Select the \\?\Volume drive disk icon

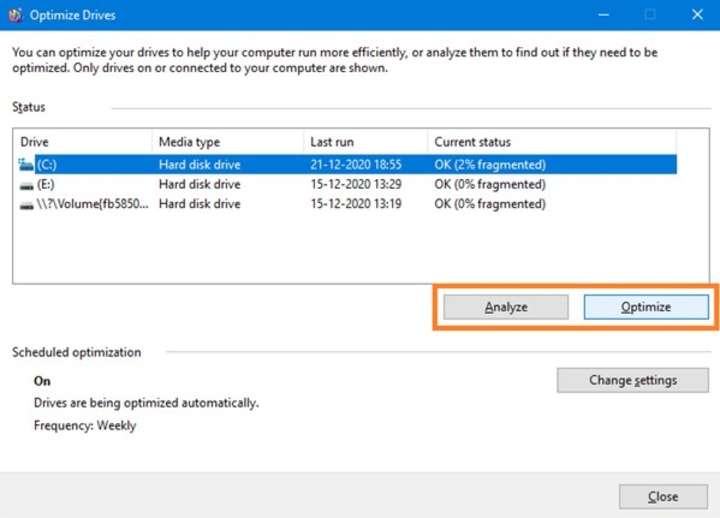pos(26,205)
